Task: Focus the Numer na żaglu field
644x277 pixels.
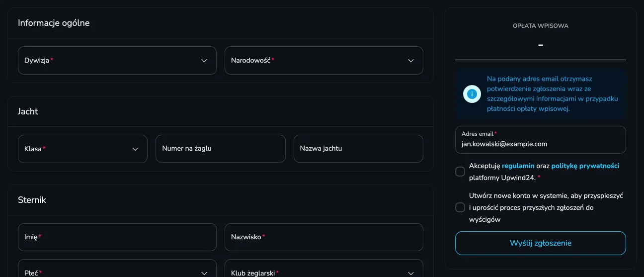Action: click(221, 149)
